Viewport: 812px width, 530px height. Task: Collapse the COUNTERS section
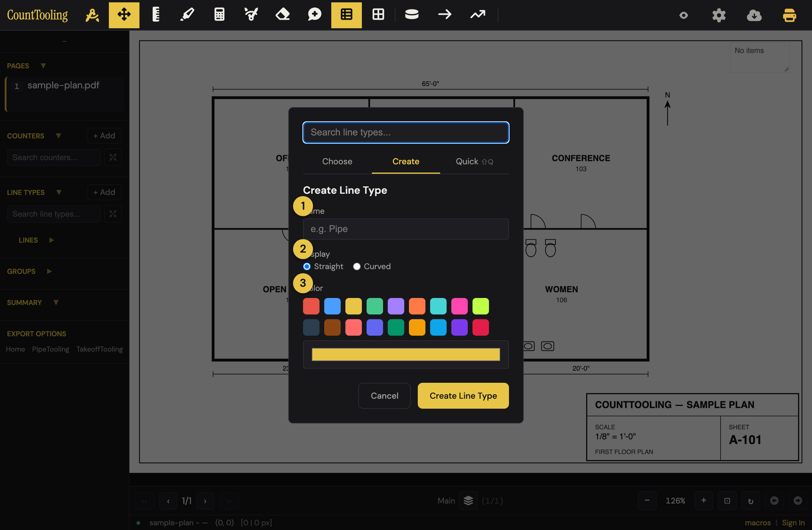click(58, 135)
